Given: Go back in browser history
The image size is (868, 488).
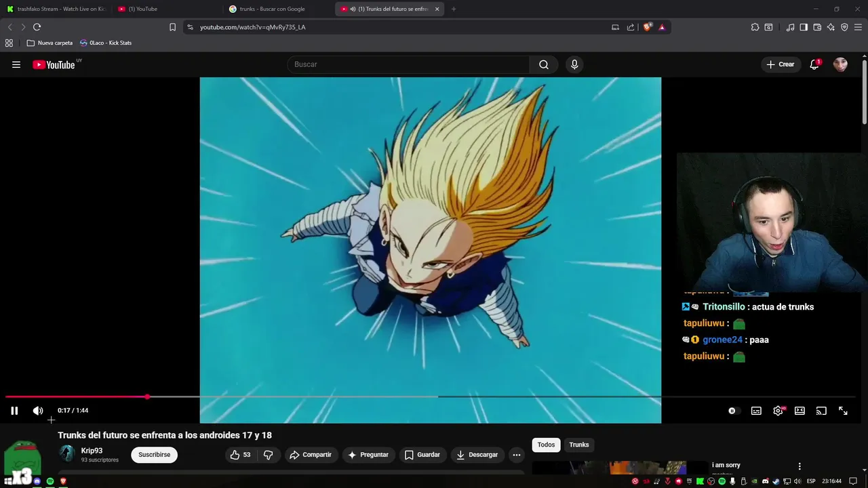Looking at the screenshot, I should 9,27.
